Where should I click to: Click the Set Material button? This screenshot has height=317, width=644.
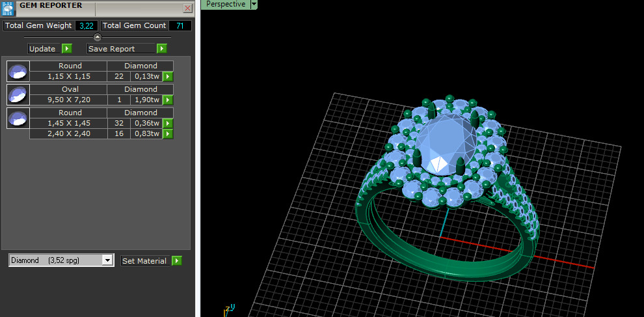click(144, 260)
